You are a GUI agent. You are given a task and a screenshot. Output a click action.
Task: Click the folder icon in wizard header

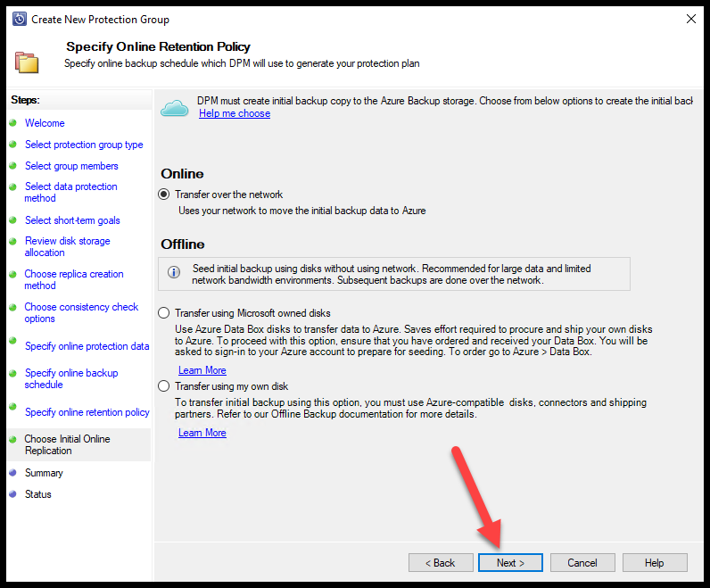(26, 62)
